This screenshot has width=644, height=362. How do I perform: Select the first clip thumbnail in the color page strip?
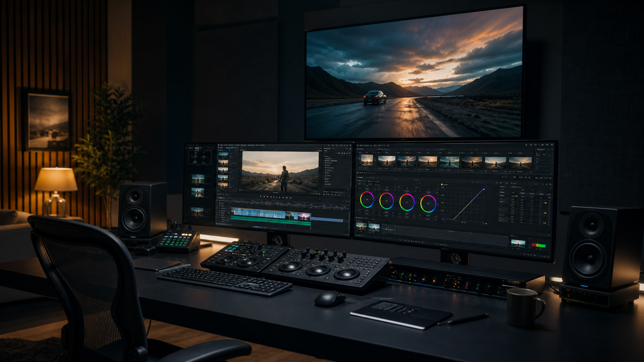[366, 160]
